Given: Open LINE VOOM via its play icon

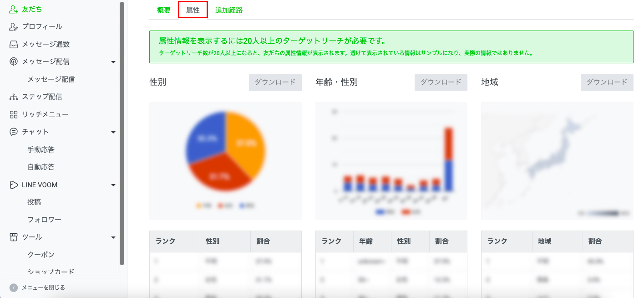Looking at the screenshot, I should pyautogui.click(x=13, y=185).
